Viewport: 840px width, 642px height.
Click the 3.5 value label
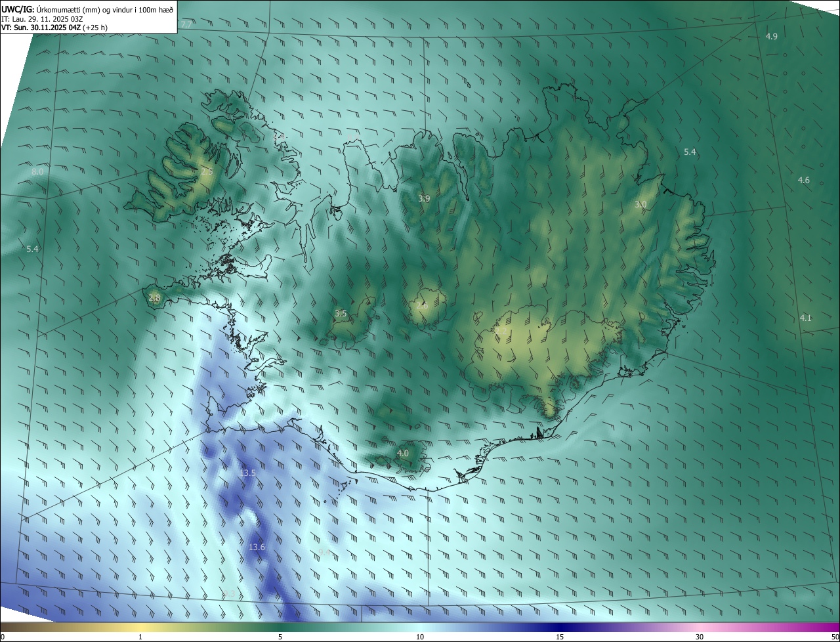[x=341, y=313]
